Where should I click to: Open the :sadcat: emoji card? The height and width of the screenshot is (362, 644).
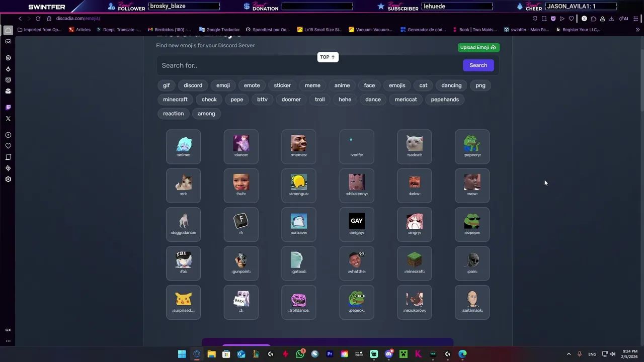[414, 147]
